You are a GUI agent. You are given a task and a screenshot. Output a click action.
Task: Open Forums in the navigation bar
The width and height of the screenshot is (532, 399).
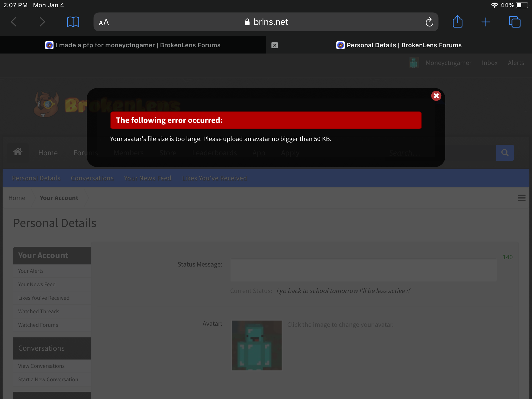86,153
